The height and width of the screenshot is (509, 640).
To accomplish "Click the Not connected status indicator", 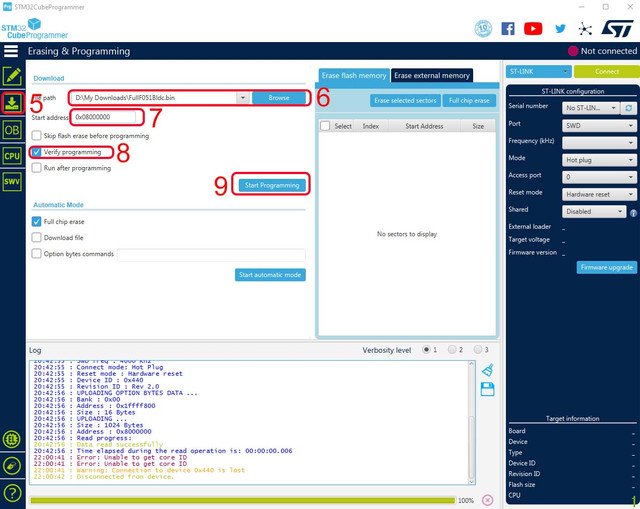I will pyautogui.click(x=602, y=51).
